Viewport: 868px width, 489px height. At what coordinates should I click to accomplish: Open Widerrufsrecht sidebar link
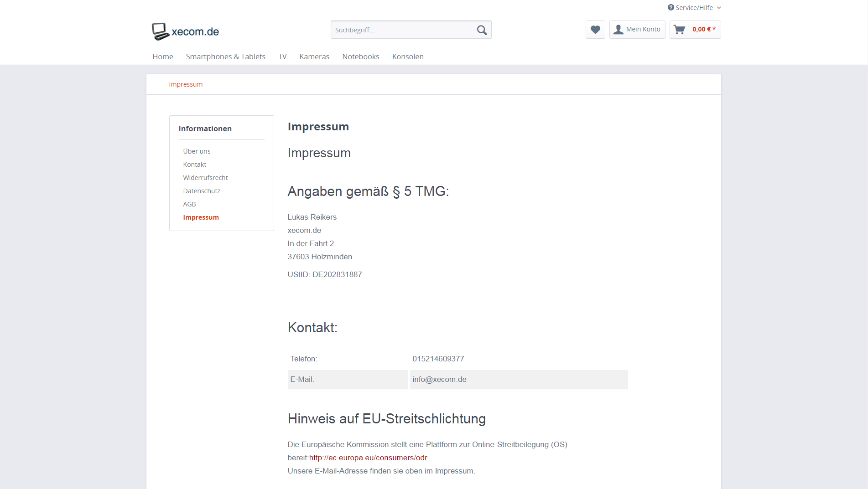click(x=205, y=178)
